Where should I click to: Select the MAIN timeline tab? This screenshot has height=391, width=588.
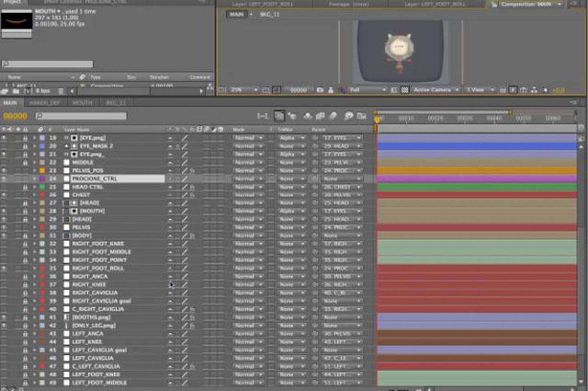point(10,103)
